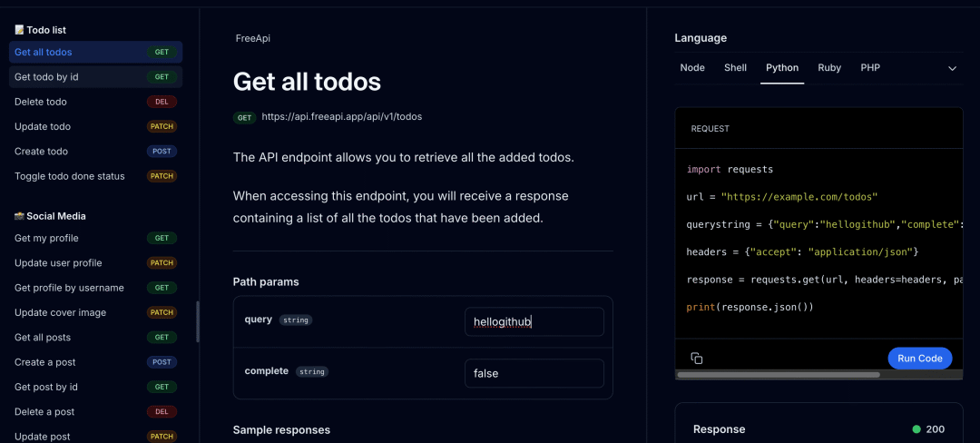Open Get todo by id endpoint

pyautogui.click(x=95, y=77)
